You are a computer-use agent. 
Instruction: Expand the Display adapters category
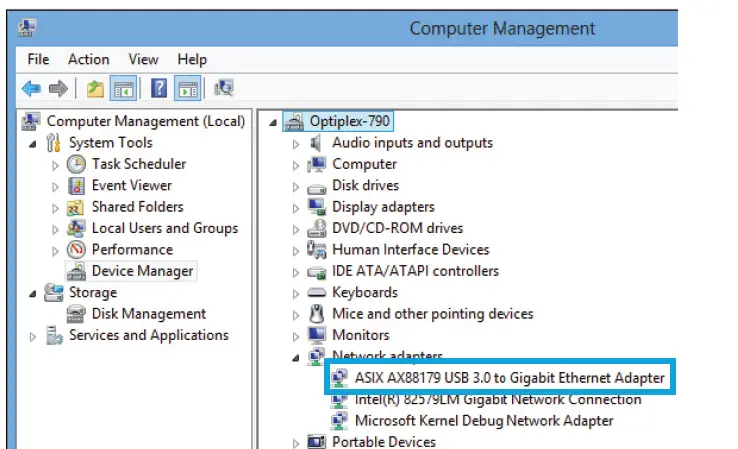tap(296, 208)
